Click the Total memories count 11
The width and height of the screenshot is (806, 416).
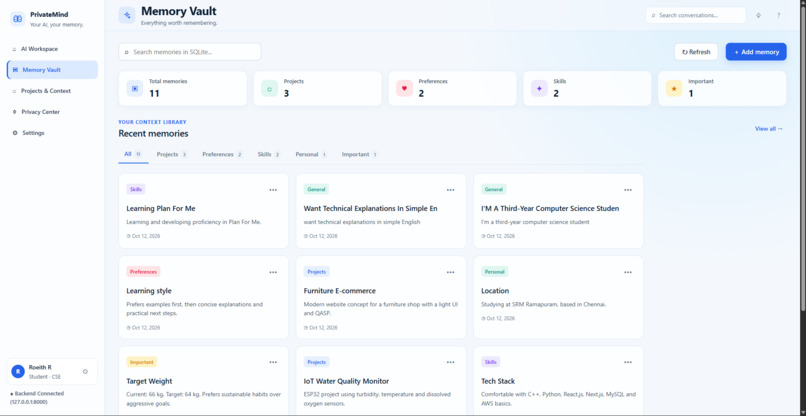(155, 93)
